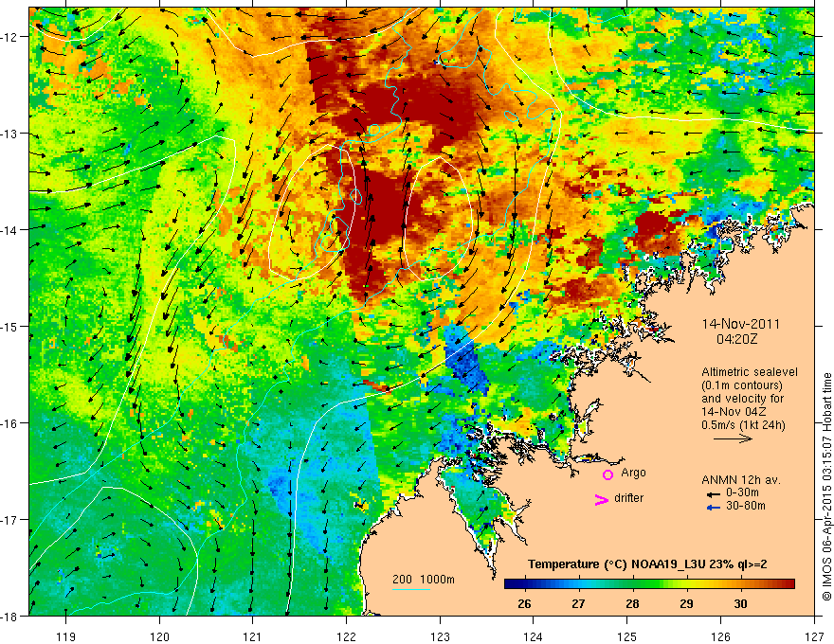Screen dimensions: 834x644
Task: Click the '30-80m' legend label
Action: click(x=746, y=506)
